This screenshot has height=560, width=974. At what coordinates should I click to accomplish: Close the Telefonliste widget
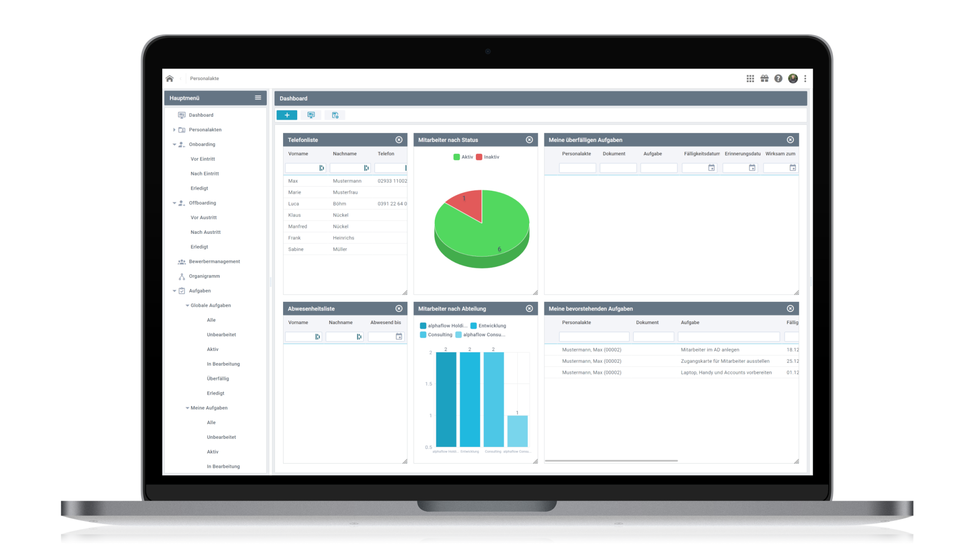[x=399, y=139]
